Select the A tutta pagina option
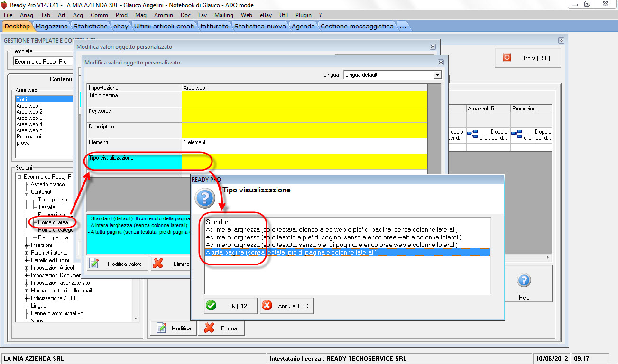 click(347, 253)
